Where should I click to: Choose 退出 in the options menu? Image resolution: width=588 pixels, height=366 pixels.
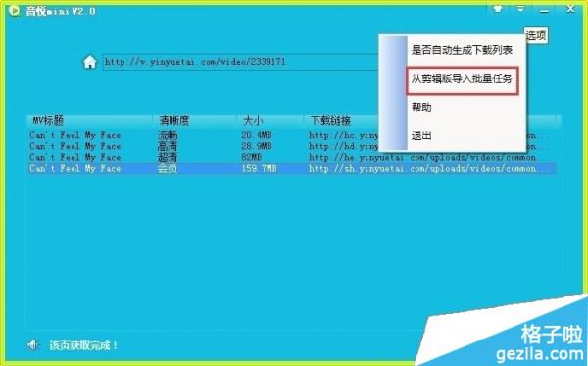coord(421,135)
